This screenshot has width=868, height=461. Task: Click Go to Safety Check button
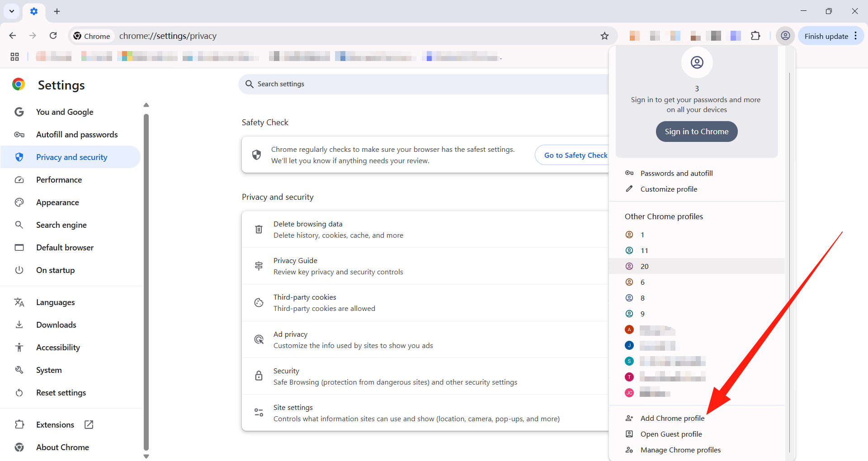tap(575, 155)
